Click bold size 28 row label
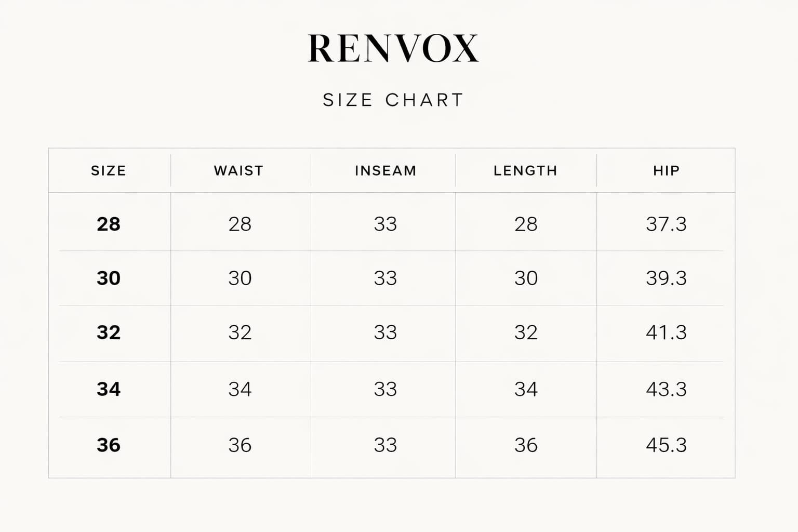The height and width of the screenshot is (532, 798). [109, 224]
